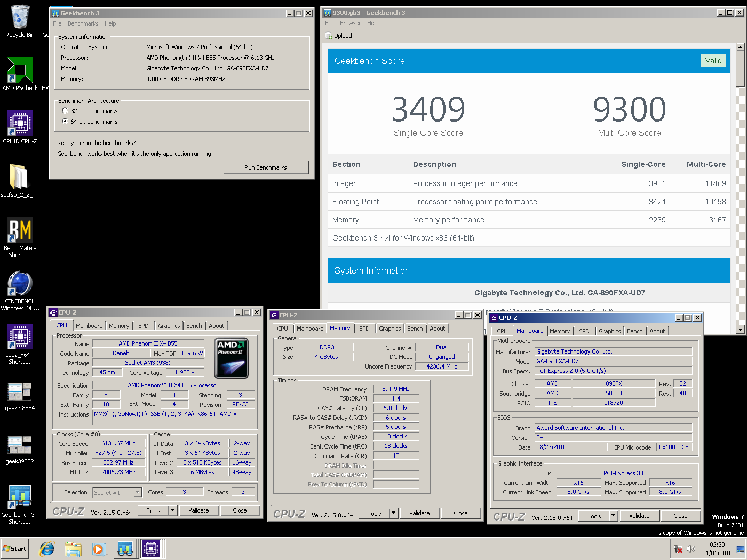Click Memory performance row in results
Image resolution: width=747 pixels, height=560 pixels.
529,220
